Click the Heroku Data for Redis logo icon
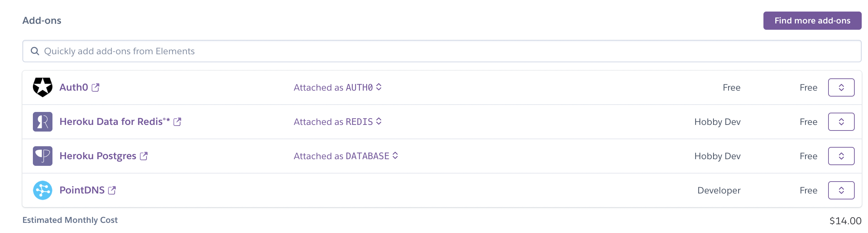 42,121
